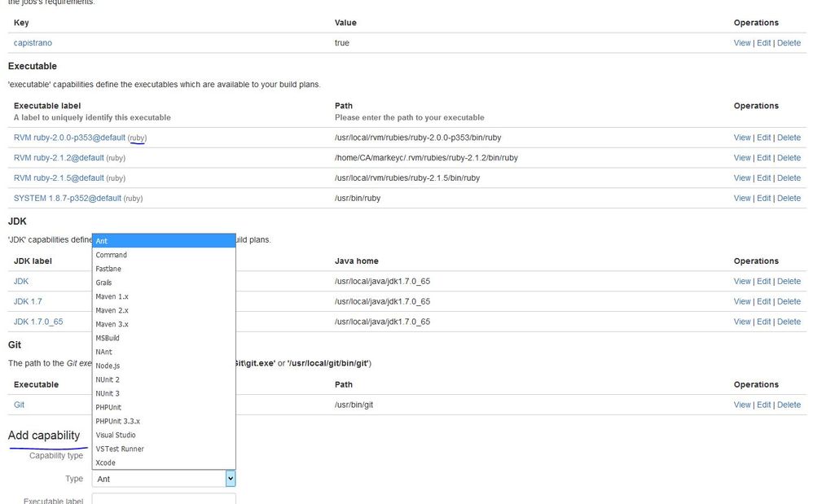Open the JDK 1.7.0_65 link
Screen dimensions: 813x504
[37, 322]
